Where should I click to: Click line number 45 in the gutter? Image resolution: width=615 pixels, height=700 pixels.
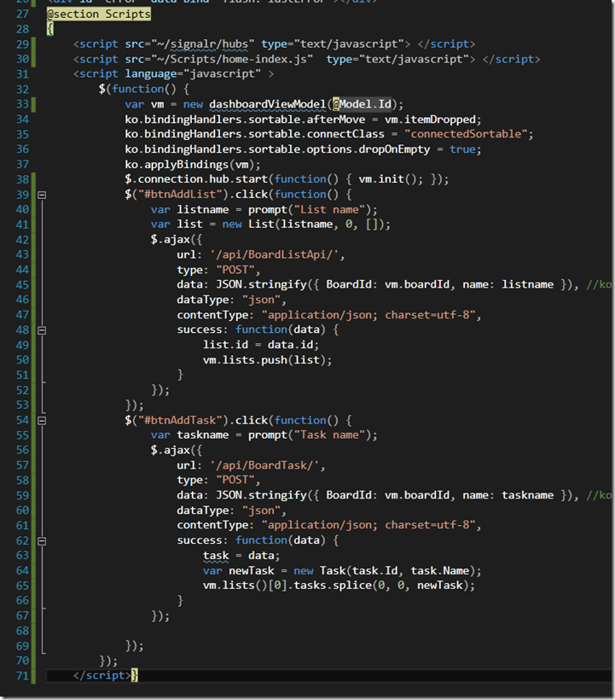22,285
